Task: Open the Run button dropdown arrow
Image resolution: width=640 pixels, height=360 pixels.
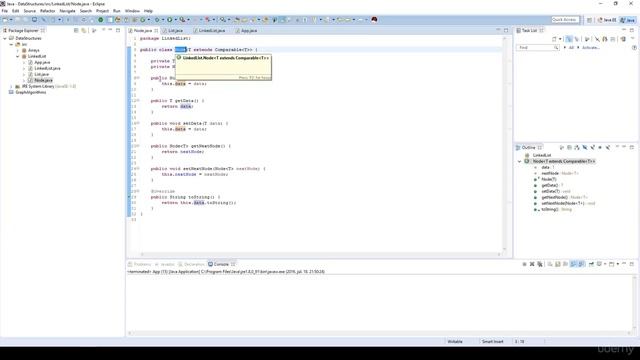Action: (176, 20)
